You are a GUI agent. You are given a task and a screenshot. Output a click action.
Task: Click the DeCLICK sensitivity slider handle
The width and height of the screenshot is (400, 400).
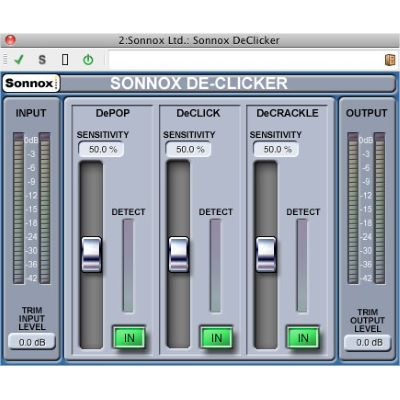tap(179, 255)
